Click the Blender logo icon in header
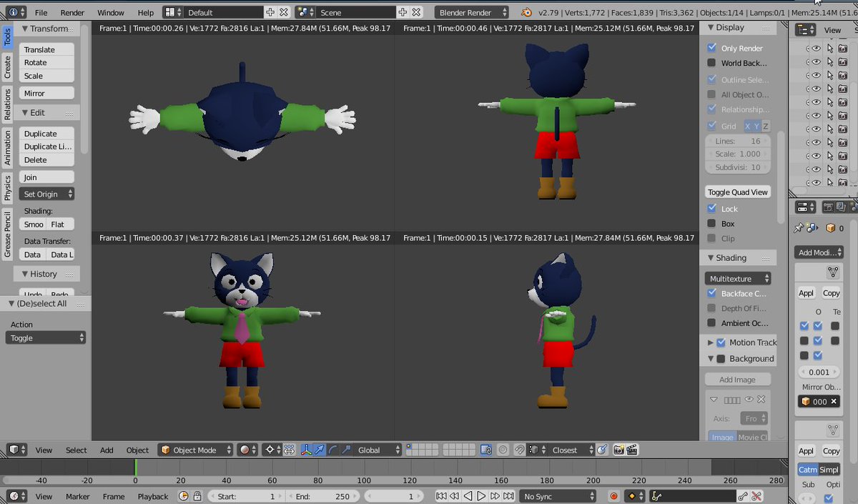Image resolution: width=858 pixels, height=504 pixels. coord(527,12)
